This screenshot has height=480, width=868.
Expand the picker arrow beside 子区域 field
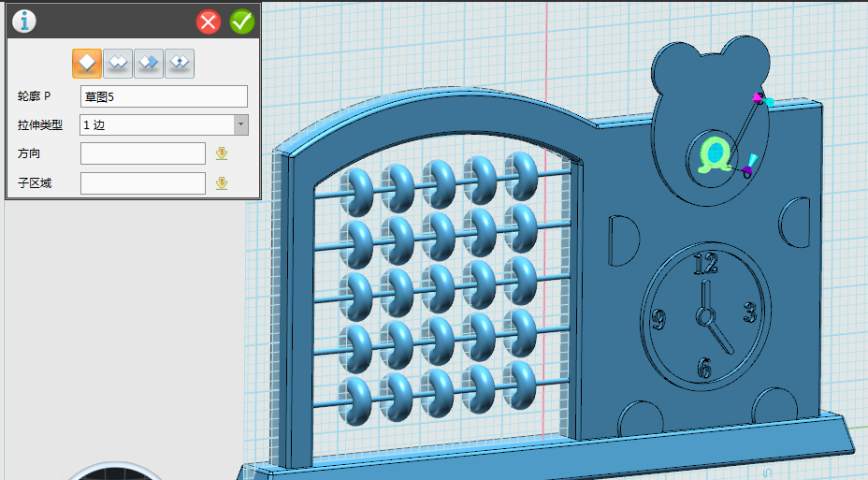(x=222, y=183)
